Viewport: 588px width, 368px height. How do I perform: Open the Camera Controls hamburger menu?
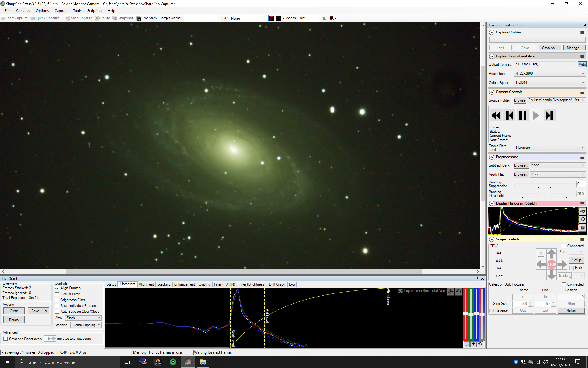(582, 92)
